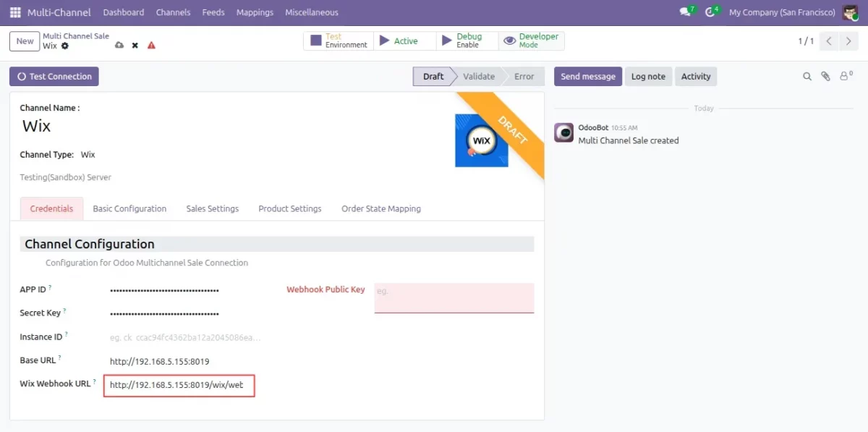
Task: Switch to the Order State Mapping tab
Action: 381,208
